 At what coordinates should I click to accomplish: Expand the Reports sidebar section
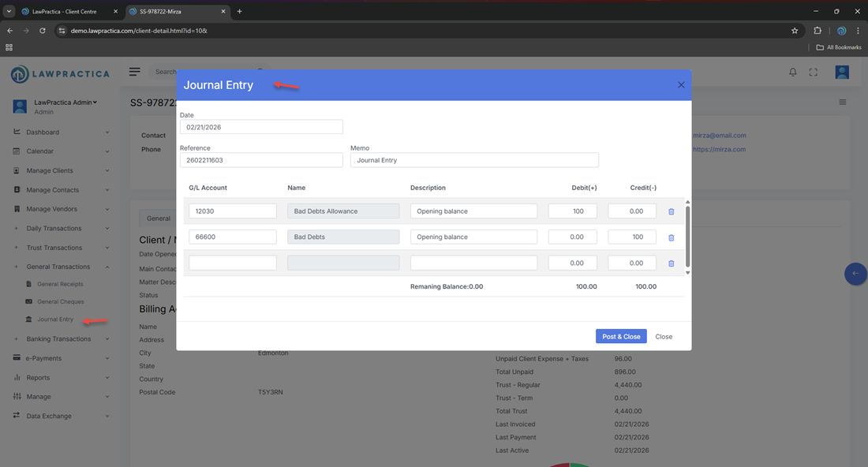pyautogui.click(x=60, y=378)
